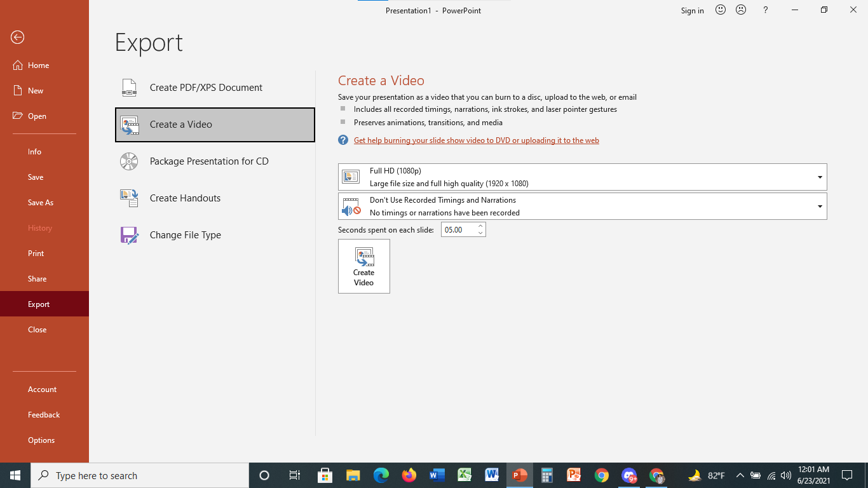Click the Change File Type floppy icon

click(129, 235)
